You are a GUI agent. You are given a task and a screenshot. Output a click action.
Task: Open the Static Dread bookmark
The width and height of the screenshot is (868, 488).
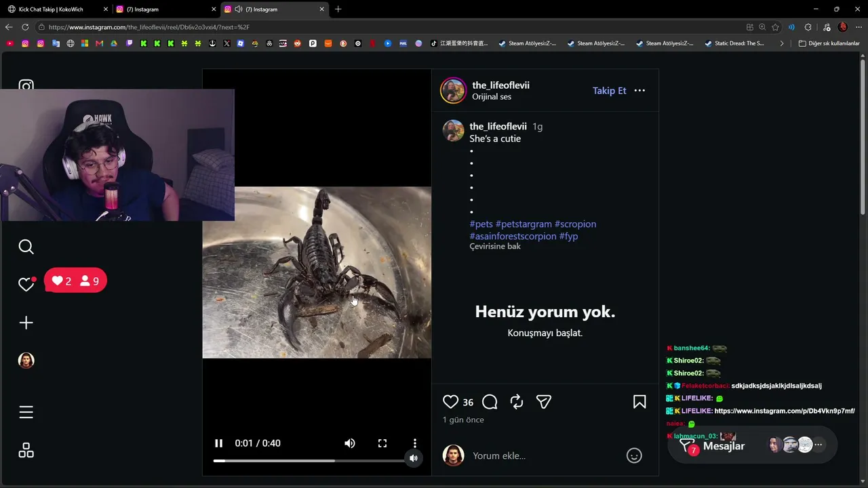(734, 43)
